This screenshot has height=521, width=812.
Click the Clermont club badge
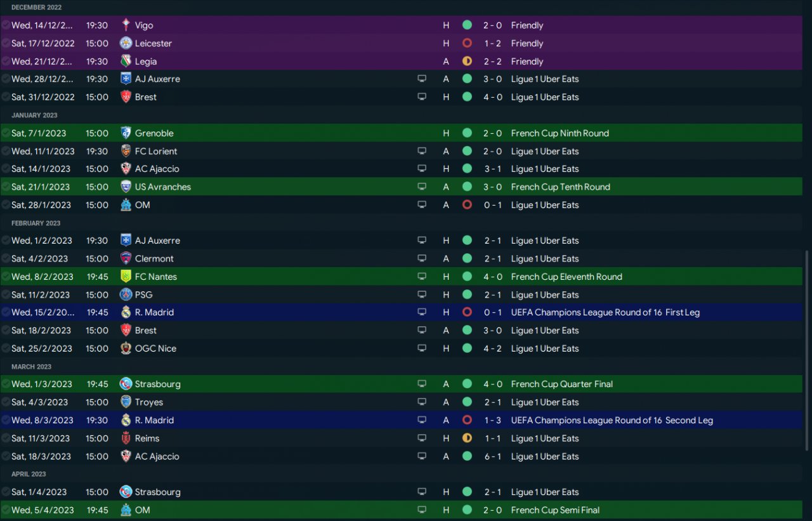click(126, 259)
